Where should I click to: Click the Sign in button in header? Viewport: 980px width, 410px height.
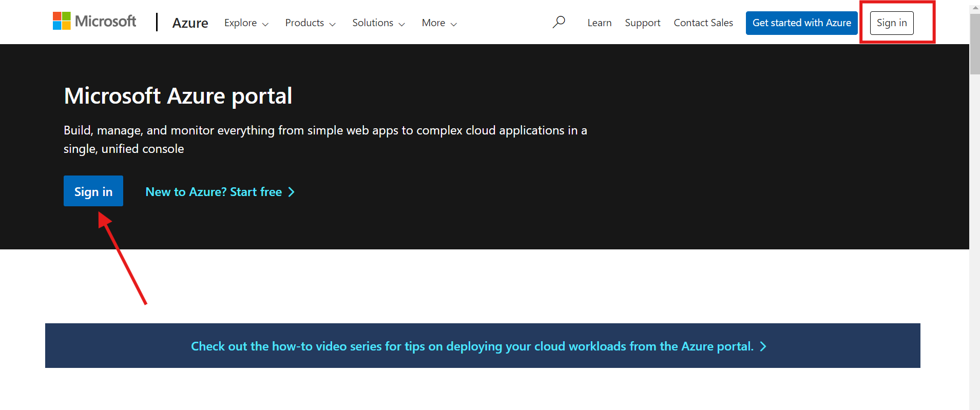892,23
